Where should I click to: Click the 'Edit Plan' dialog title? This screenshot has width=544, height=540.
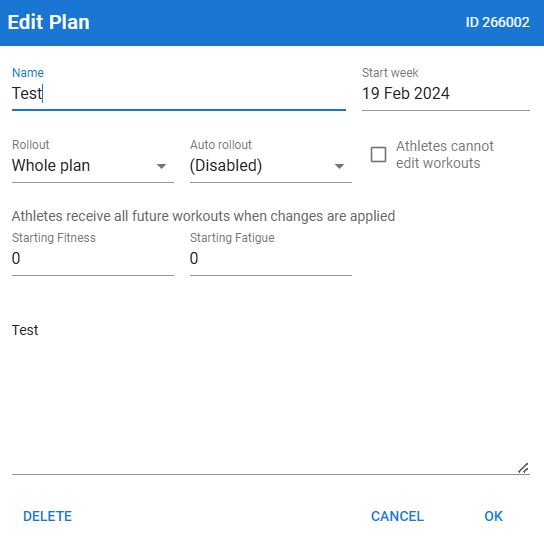(49, 22)
